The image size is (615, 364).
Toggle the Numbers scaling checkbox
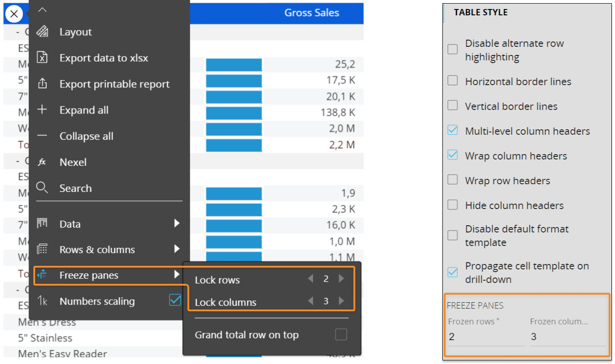[x=175, y=300]
